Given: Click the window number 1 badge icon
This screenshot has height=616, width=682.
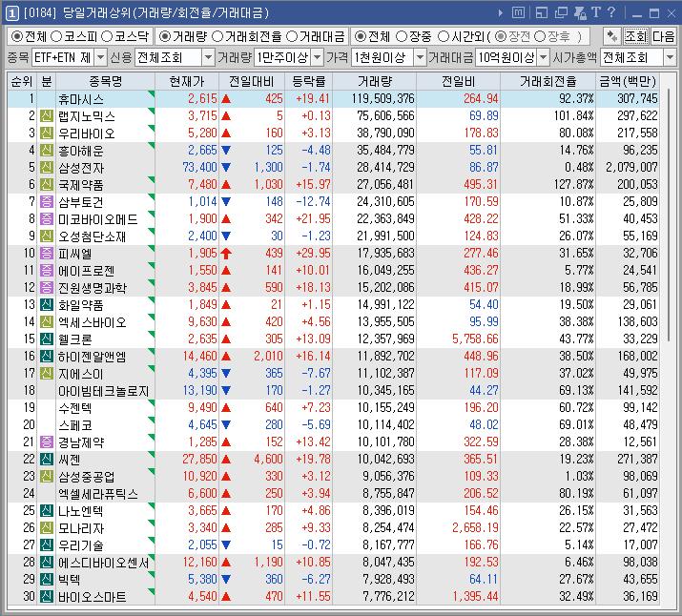Looking at the screenshot, I should 11,13.
